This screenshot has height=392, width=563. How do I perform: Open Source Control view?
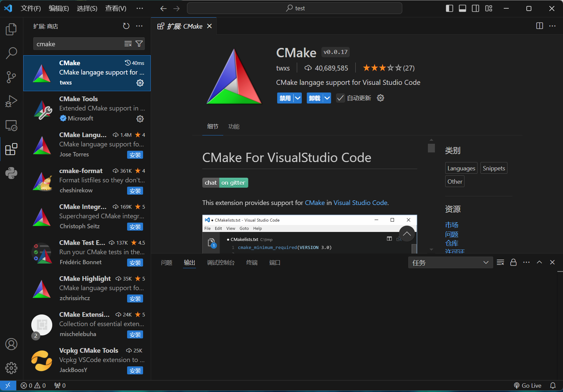coord(11,77)
